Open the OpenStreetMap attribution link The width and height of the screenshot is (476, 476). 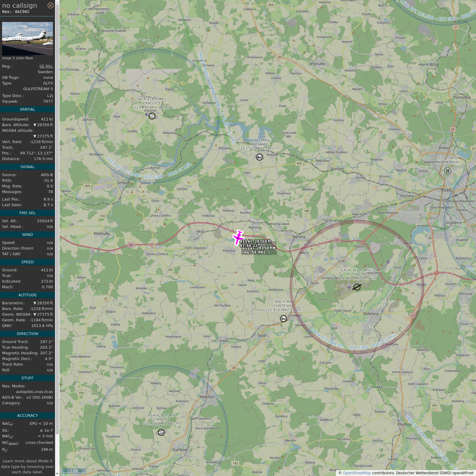point(357,473)
